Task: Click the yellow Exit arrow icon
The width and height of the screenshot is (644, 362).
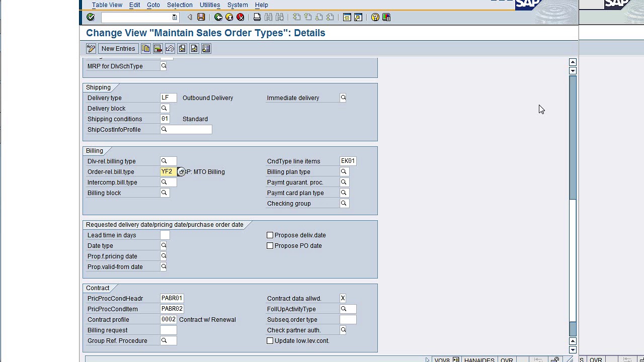Action: pyautogui.click(x=229, y=17)
